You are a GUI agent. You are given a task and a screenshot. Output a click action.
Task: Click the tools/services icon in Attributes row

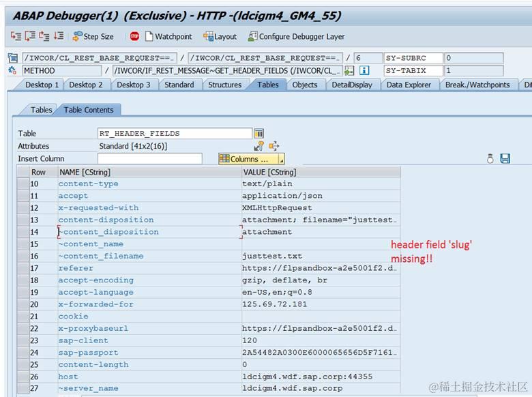[259, 146]
